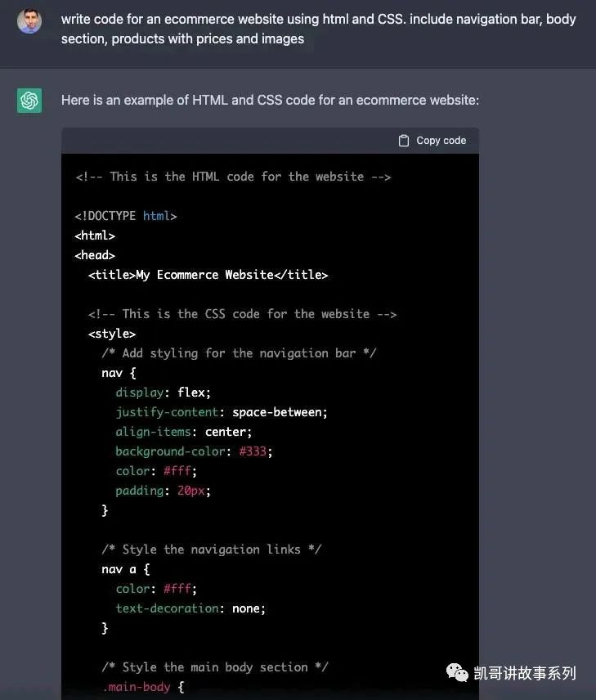Click the text-decoration none line
This screenshot has height=700, width=596.
click(x=190, y=608)
